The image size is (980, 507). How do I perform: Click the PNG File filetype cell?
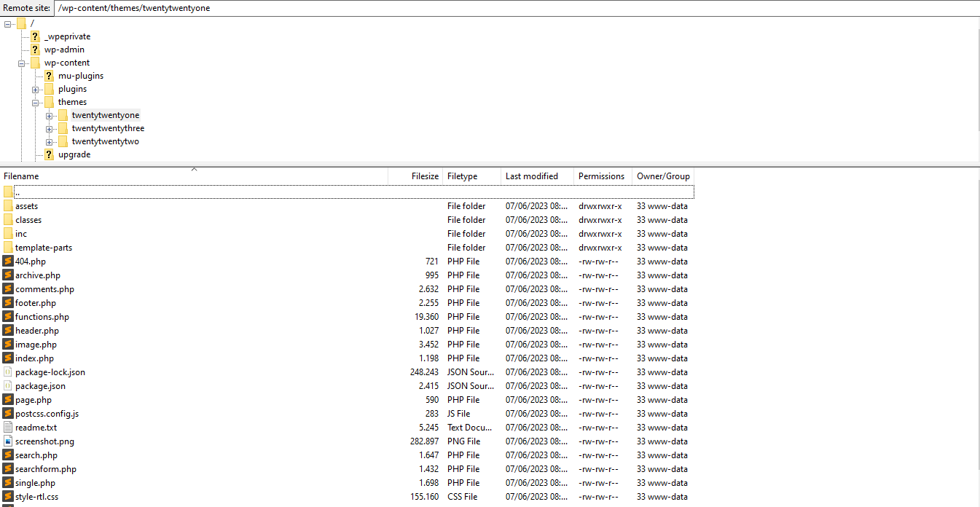tap(464, 441)
